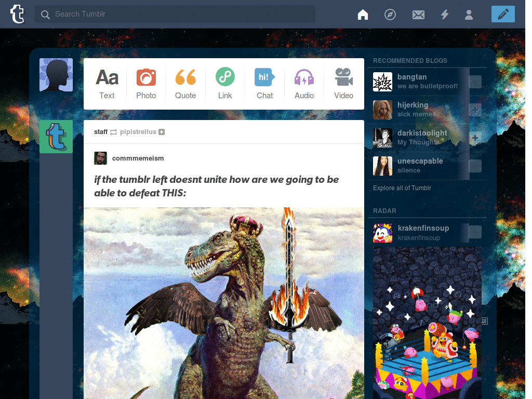This screenshot has width=532, height=399.
Task: Open your silhouette avatar
Action: click(x=56, y=75)
